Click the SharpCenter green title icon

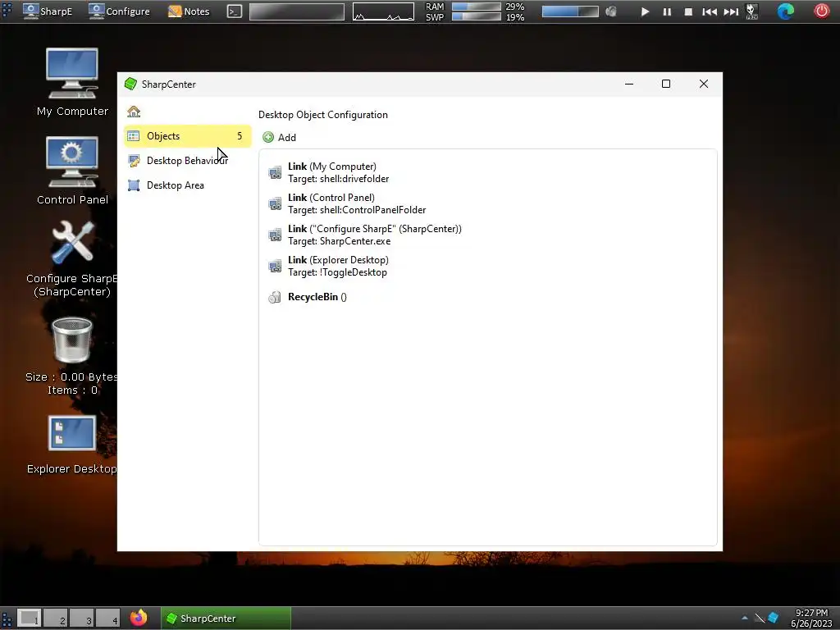pos(130,84)
